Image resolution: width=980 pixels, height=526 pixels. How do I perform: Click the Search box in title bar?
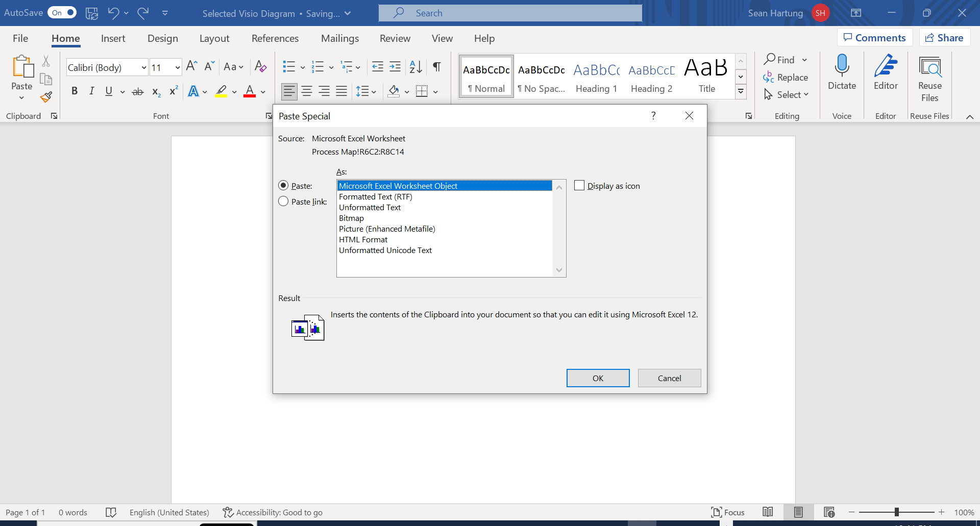coord(510,13)
